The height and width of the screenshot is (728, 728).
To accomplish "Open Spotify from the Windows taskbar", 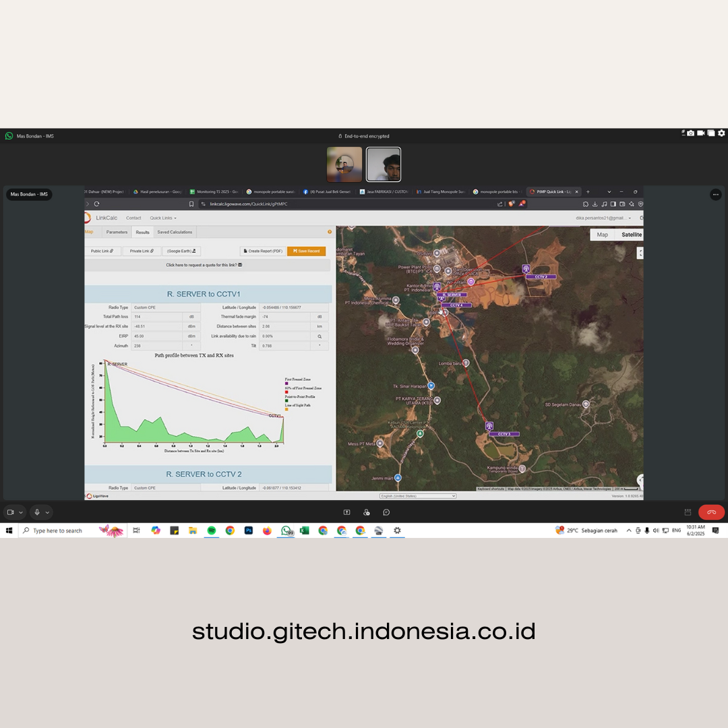I will pos(211,530).
